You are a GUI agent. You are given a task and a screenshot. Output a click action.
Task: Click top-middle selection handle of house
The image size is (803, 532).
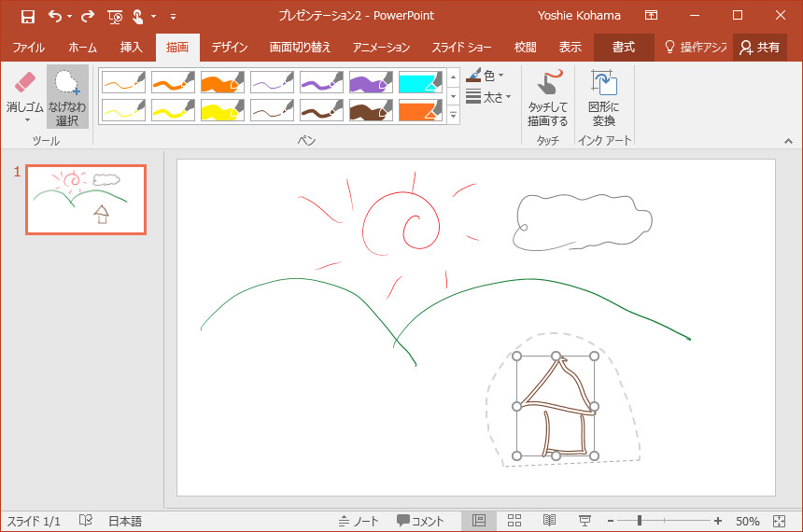tap(556, 356)
